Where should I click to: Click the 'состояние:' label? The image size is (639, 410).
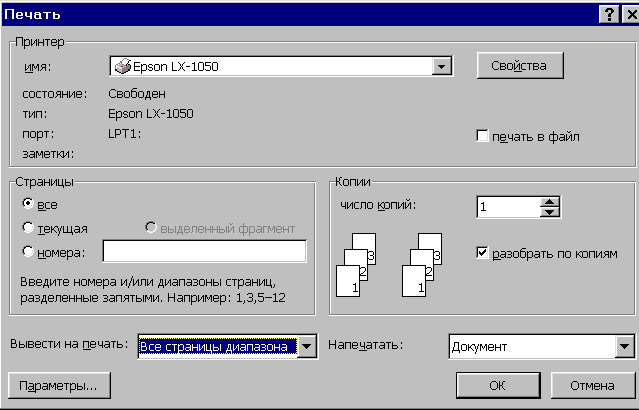(x=55, y=94)
